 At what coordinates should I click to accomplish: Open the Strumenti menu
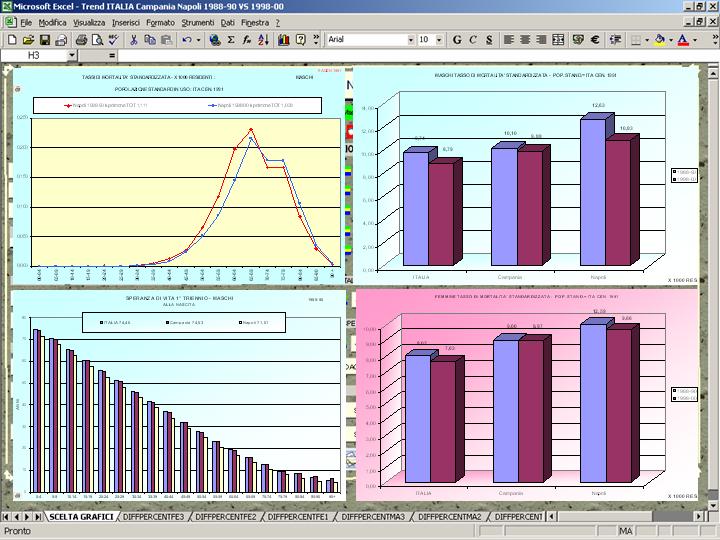coord(198,22)
